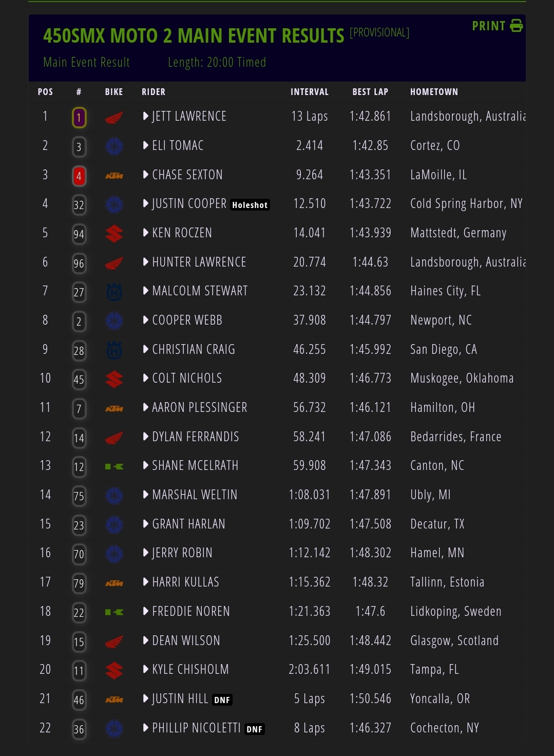The height and width of the screenshot is (756, 554).
Task: Click the INTERVAL column header
Action: 309,92
